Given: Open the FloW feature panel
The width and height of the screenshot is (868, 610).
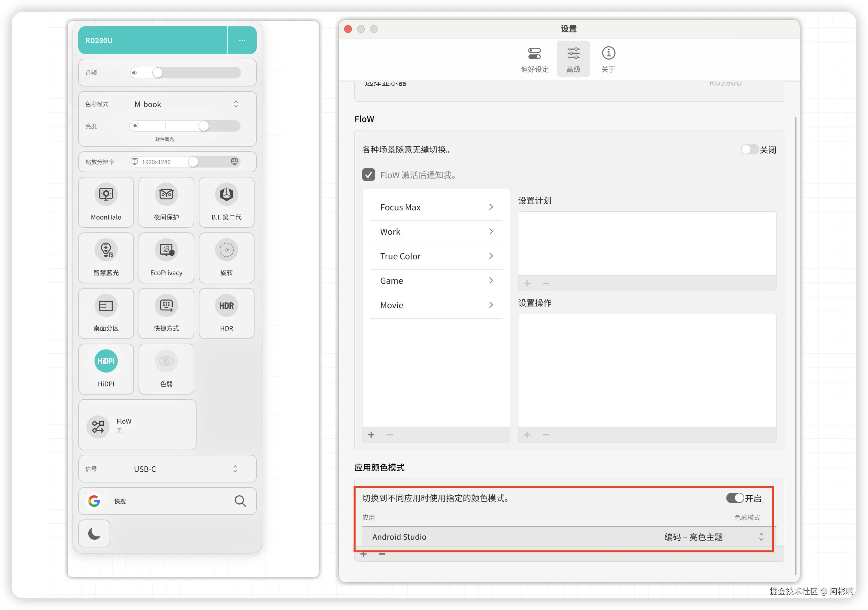Looking at the screenshot, I should (137, 425).
